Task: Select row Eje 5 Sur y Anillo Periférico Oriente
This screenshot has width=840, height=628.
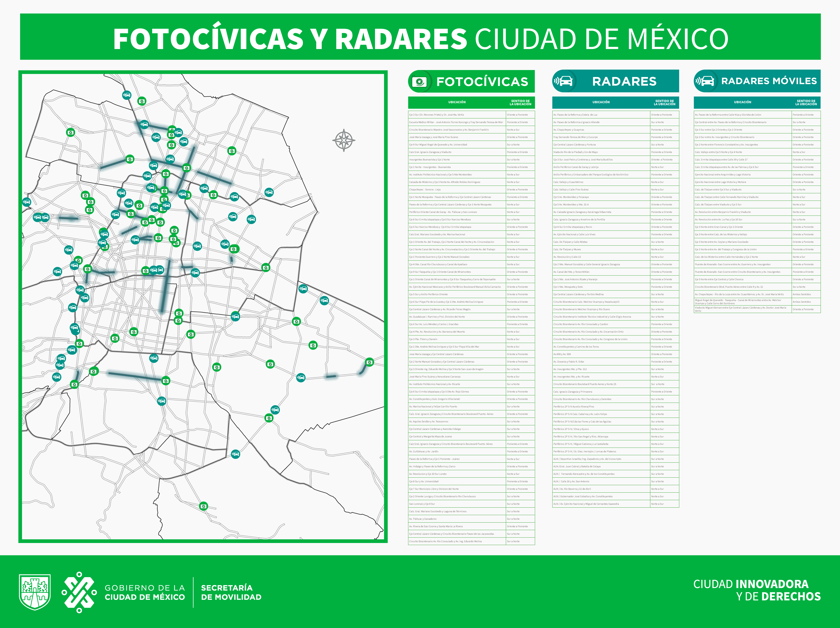Action: [471, 294]
